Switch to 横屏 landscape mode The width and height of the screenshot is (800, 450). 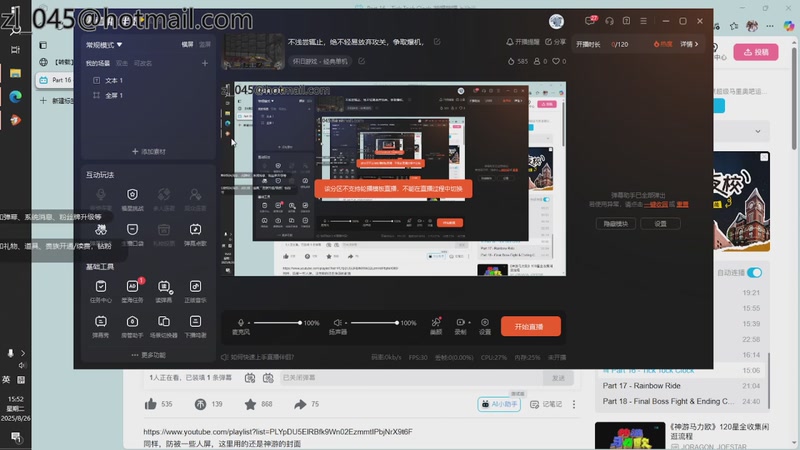point(187,45)
